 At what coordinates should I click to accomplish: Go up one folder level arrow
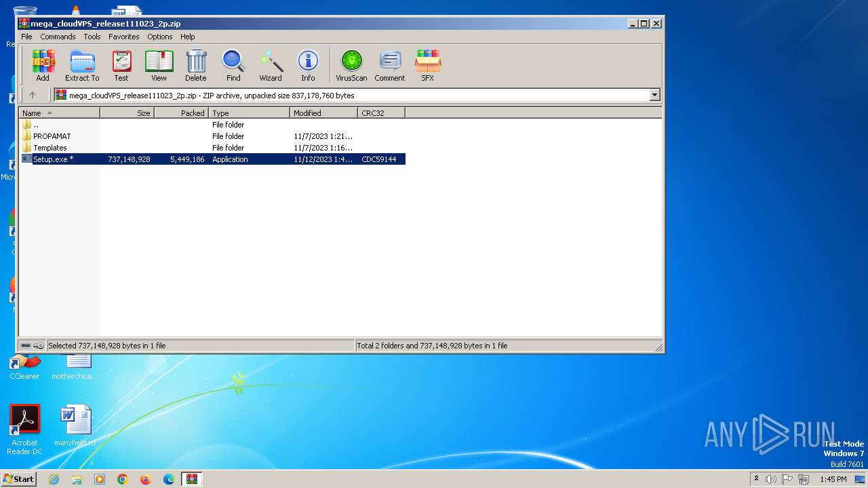coord(32,95)
